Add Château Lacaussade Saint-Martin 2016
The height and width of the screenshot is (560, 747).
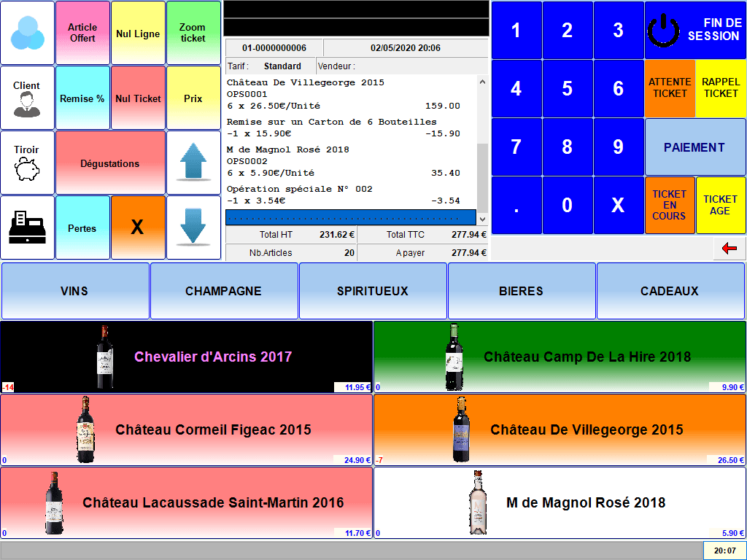point(186,503)
